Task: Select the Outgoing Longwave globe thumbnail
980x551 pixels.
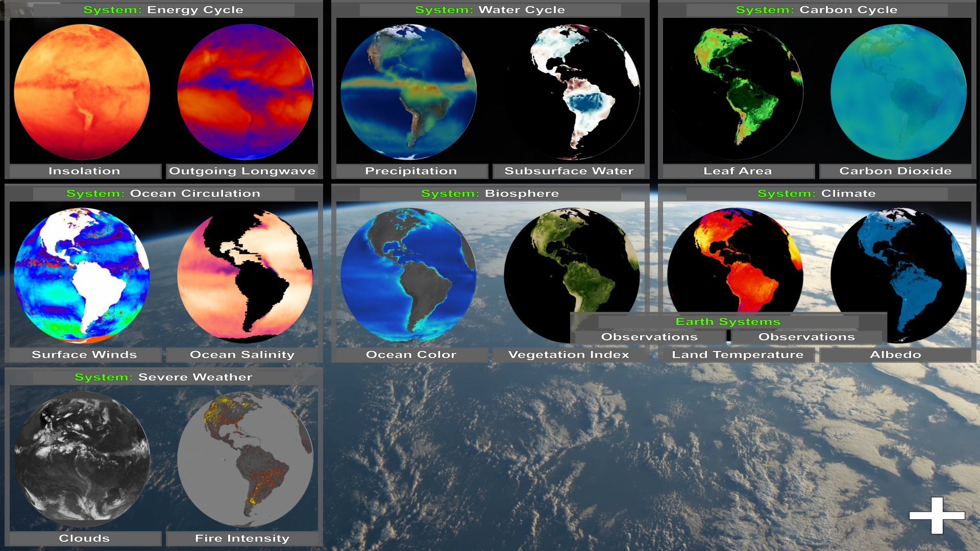Action: [x=246, y=92]
